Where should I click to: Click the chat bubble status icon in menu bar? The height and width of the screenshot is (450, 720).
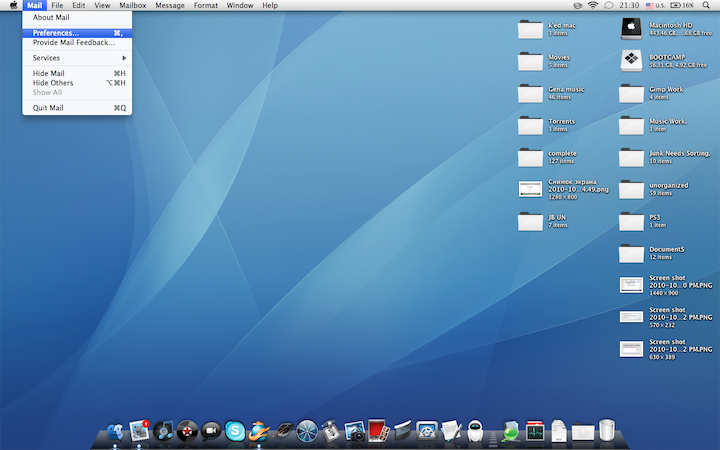609,6
